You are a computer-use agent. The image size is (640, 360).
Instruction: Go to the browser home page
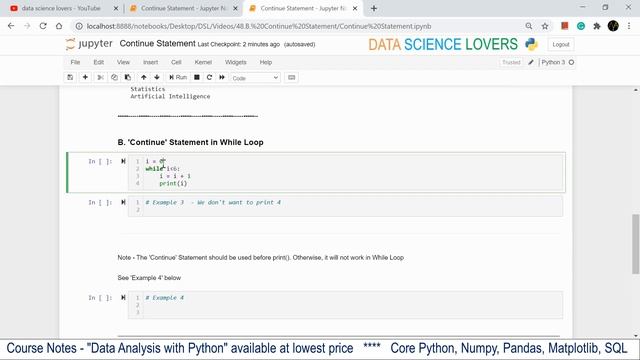(x=59, y=26)
